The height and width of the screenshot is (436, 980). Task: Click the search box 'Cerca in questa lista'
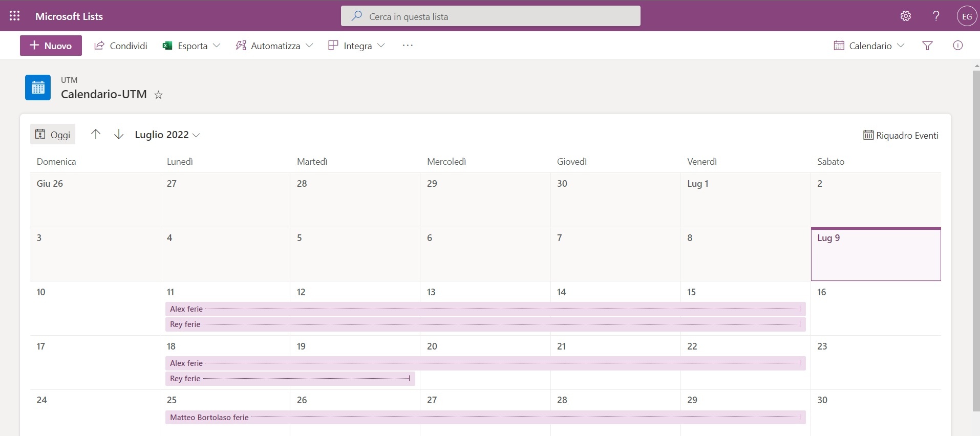[x=491, y=16]
